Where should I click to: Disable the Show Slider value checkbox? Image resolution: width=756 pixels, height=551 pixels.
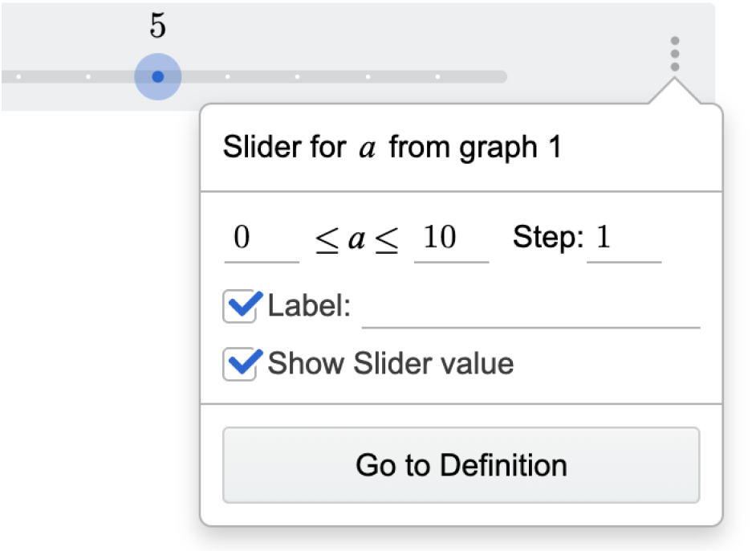pos(240,365)
